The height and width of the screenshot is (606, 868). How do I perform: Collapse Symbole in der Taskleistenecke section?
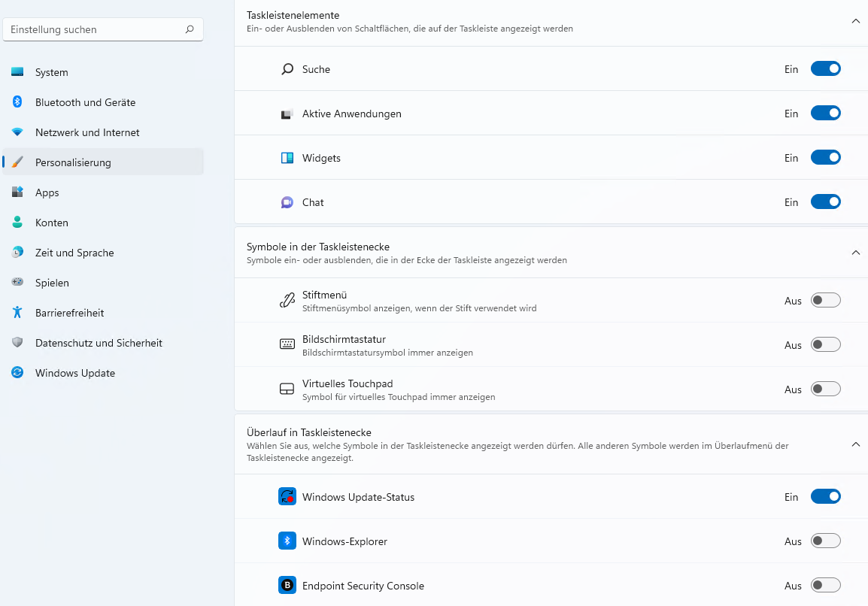(855, 253)
